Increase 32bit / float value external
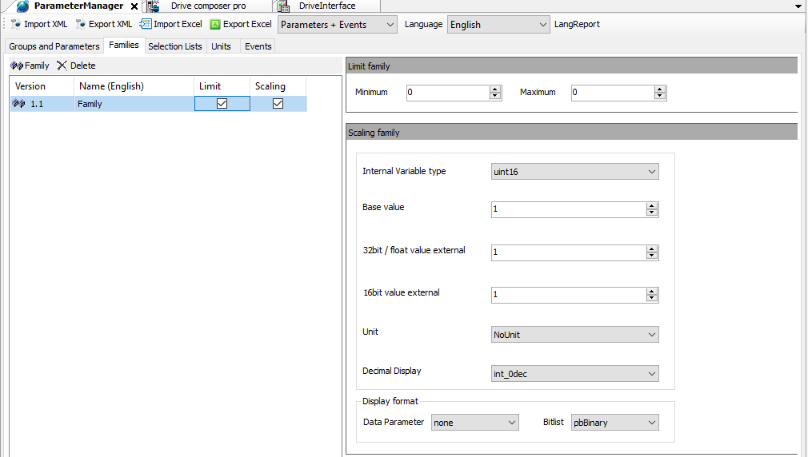Screen dimensions: 808x457 coord(652,249)
